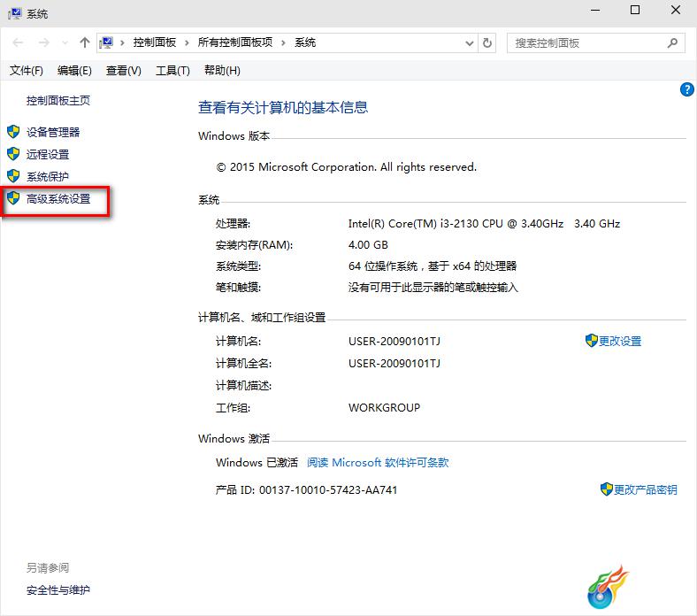The height and width of the screenshot is (616, 697).
Task: Click 没有可用于此显示器的笔或触控输入 text
Action: pyautogui.click(x=433, y=288)
